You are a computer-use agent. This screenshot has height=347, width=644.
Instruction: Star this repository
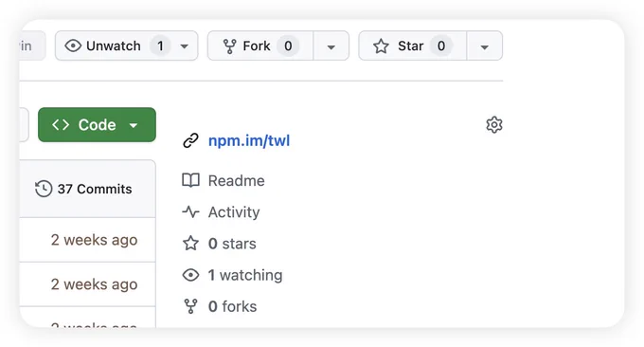[412, 46]
